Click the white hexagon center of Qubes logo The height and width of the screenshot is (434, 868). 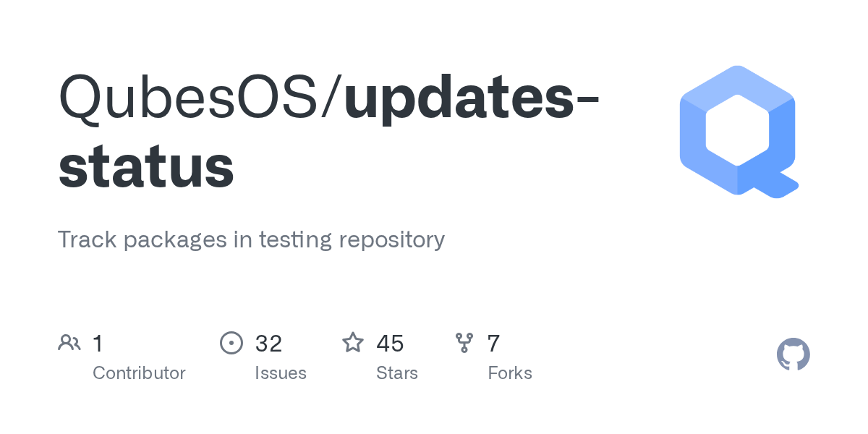click(737, 130)
